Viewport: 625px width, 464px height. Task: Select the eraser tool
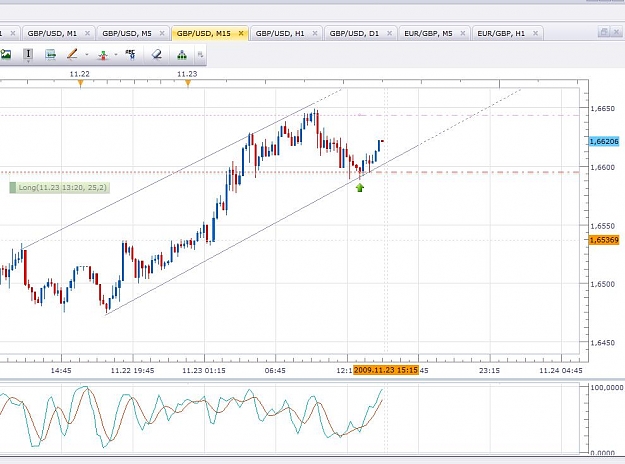[157, 55]
